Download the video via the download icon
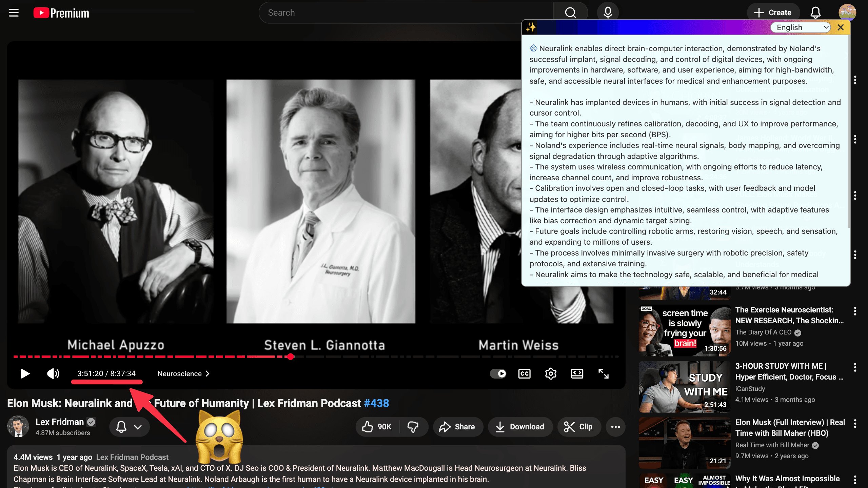Screen dimensions: 868x488 520,427
